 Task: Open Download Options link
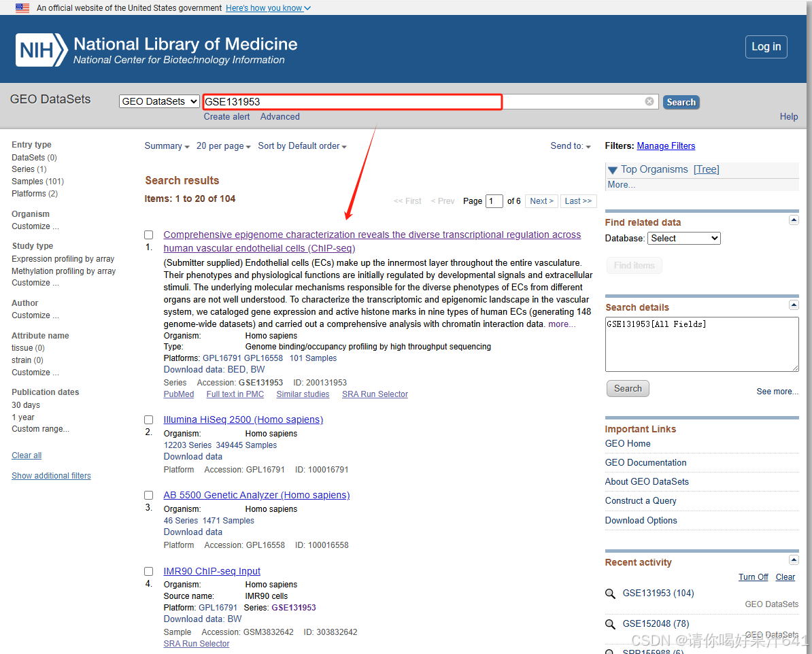(641, 520)
